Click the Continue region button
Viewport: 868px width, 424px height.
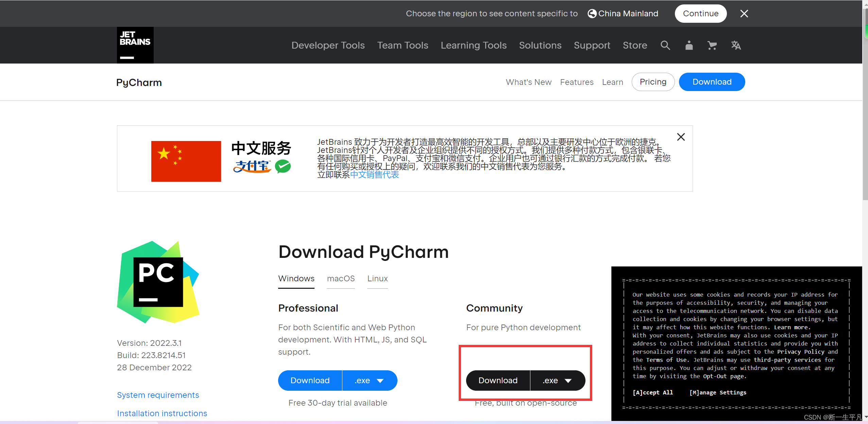(x=700, y=14)
